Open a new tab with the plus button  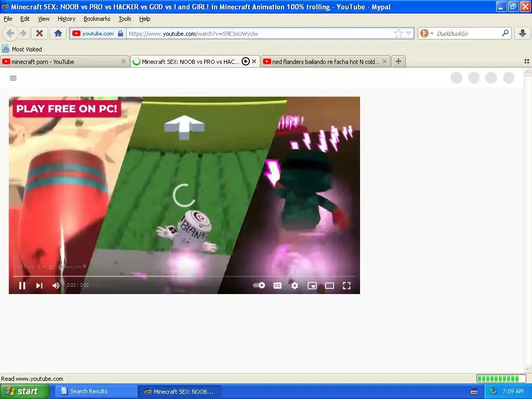pos(398,61)
